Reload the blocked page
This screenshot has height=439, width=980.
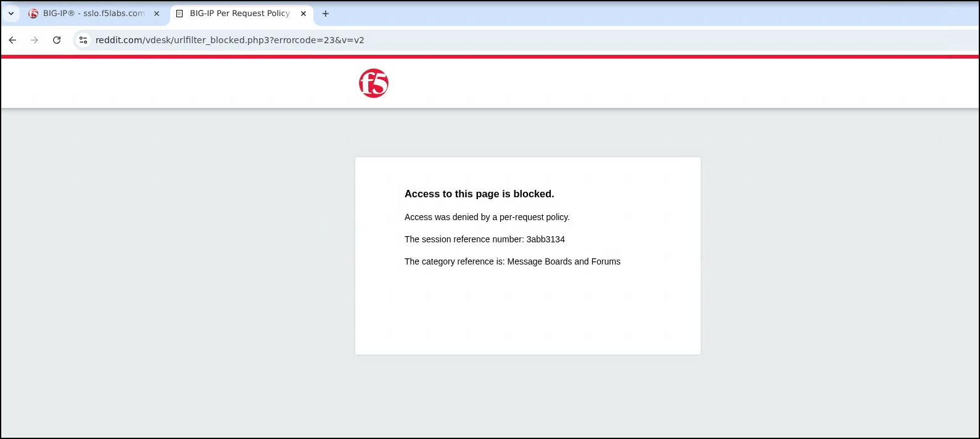[57, 40]
